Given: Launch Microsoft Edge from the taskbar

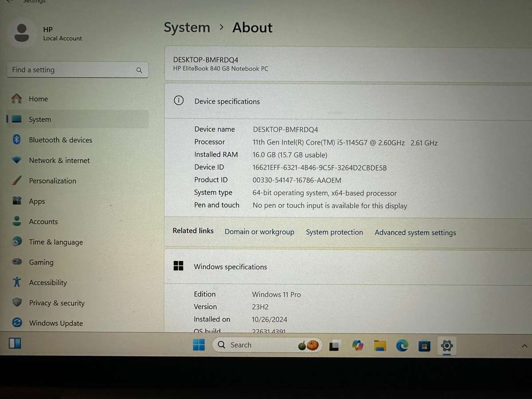Looking at the screenshot, I should tap(402, 345).
